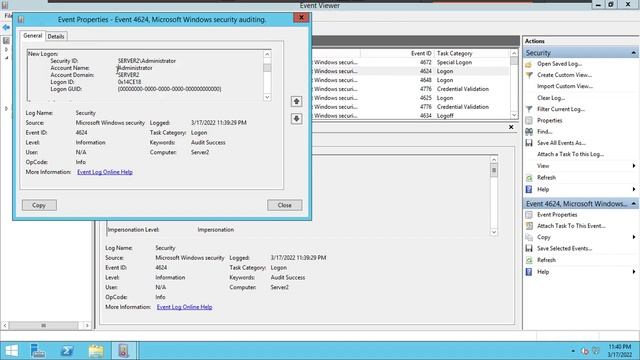Click Refresh icon in Event 4624 actions
Screen dimensions: 640x360
pyautogui.click(x=529, y=260)
